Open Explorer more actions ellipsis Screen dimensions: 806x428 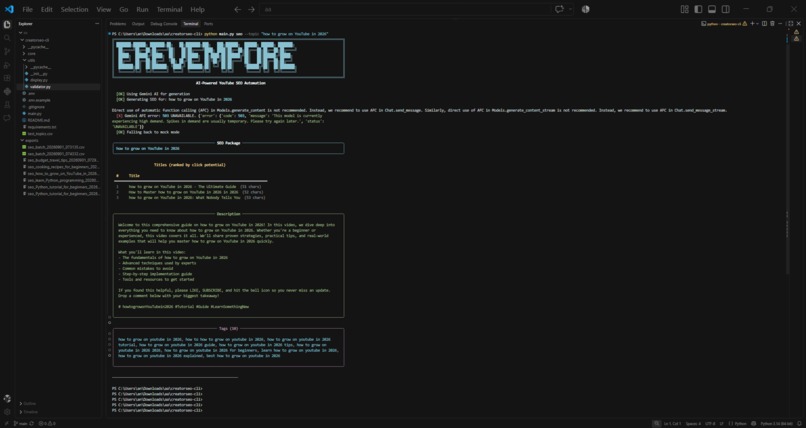coord(97,24)
